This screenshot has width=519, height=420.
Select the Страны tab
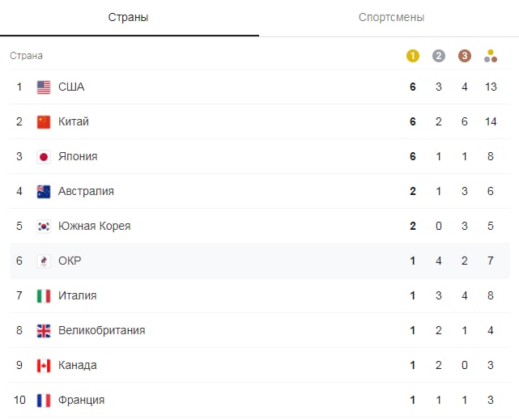[128, 17]
